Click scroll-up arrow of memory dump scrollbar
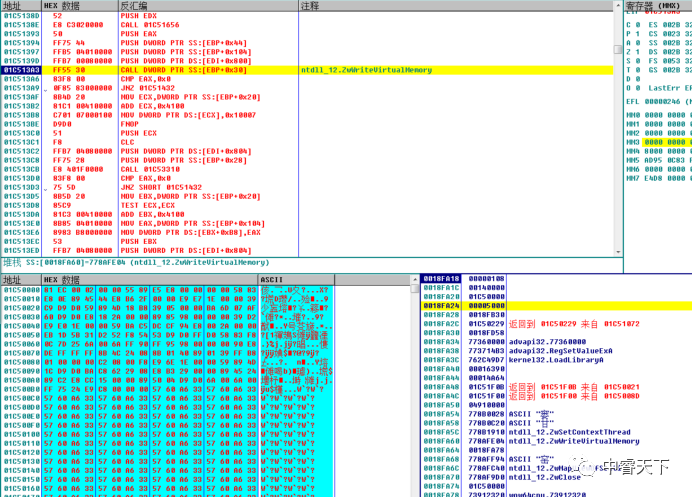The height and width of the screenshot is (497, 692). coord(414,280)
